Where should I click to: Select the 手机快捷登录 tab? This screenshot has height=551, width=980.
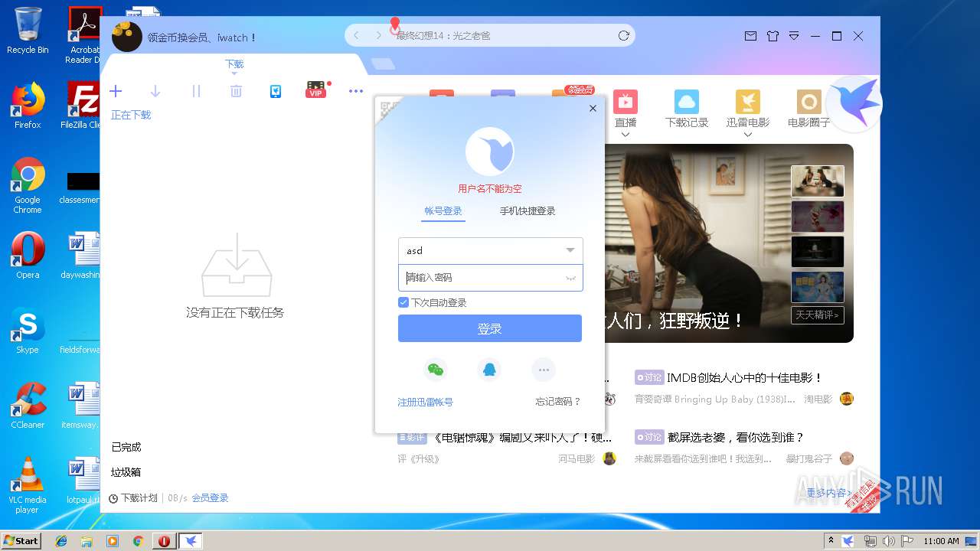point(528,210)
